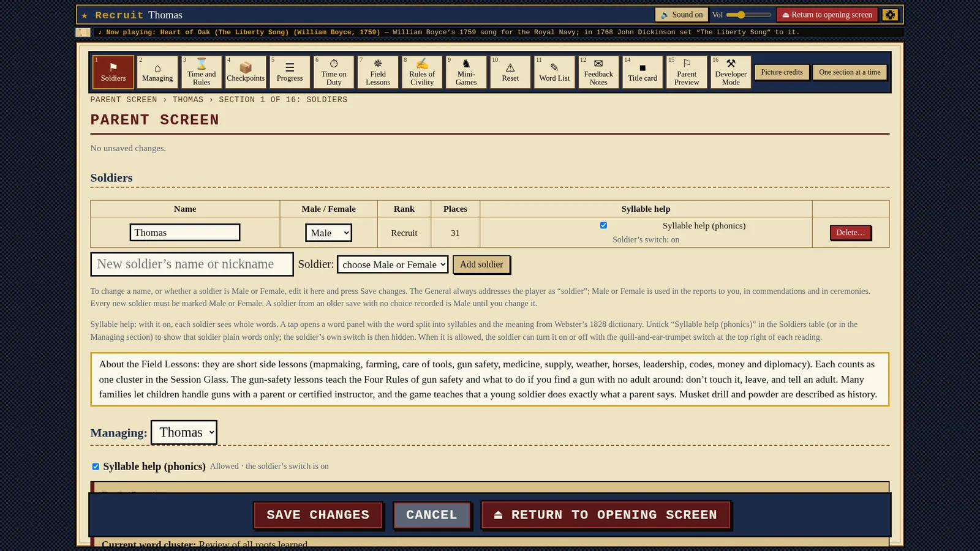Open Rules of Civility tab

pyautogui.click(x=422, y=72)
